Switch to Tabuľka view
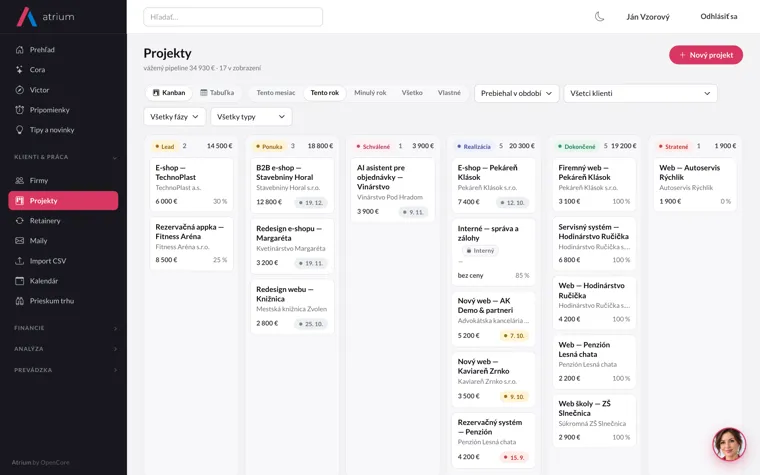Image resolution: width=760 pixels, height=475 pixels. [217, 93]
